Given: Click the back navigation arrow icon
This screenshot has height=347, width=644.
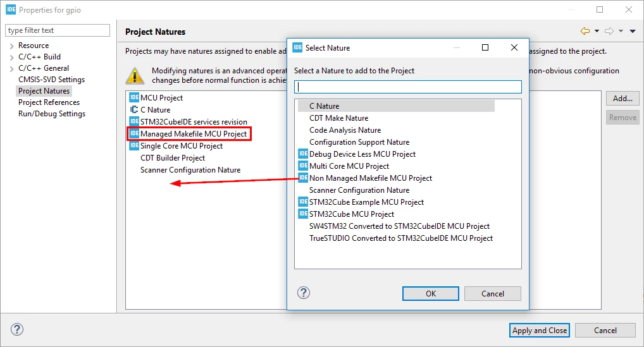Looking at the screenshot, I should click(585, 31).
